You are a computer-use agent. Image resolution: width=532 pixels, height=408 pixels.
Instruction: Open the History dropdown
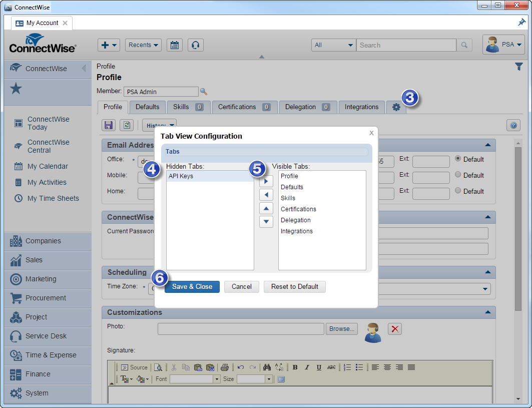pyautogui.click(x=159, y=125)
